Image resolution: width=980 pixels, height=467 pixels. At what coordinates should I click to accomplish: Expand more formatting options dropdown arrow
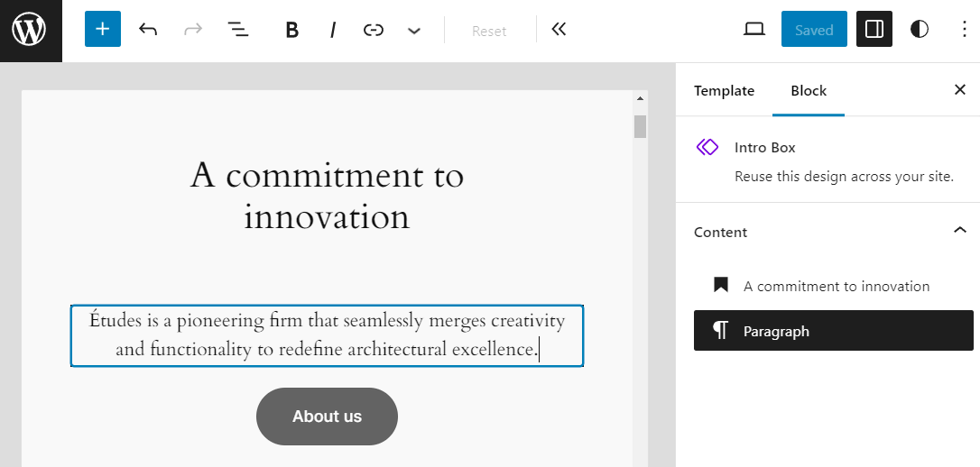[414, 31]
